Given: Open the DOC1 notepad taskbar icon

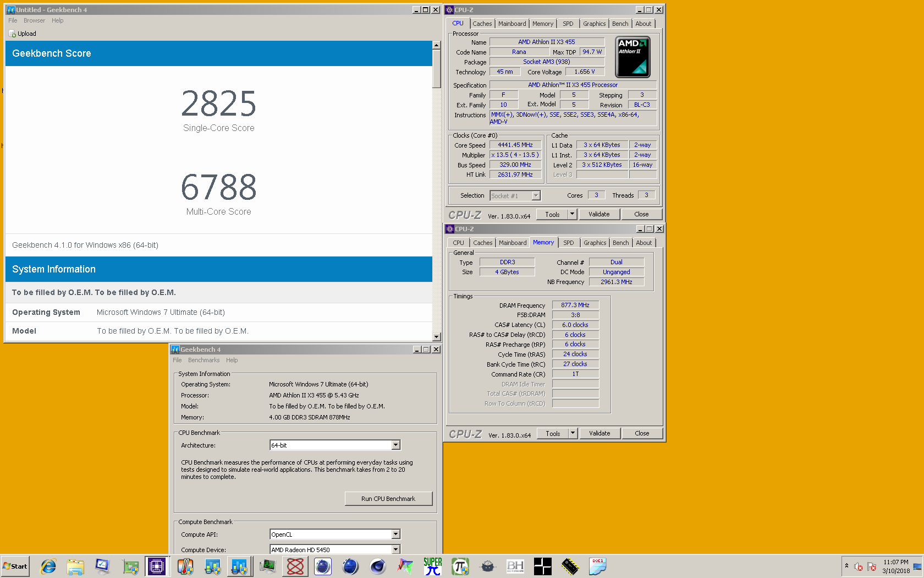Looking at the screenshot, I should (x=598, y=566).
